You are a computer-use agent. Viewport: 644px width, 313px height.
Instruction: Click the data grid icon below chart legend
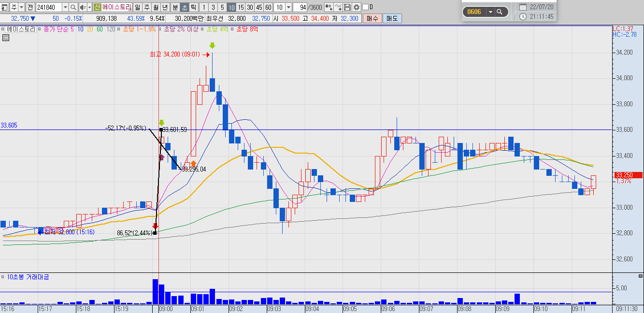(x=6, y=39)
